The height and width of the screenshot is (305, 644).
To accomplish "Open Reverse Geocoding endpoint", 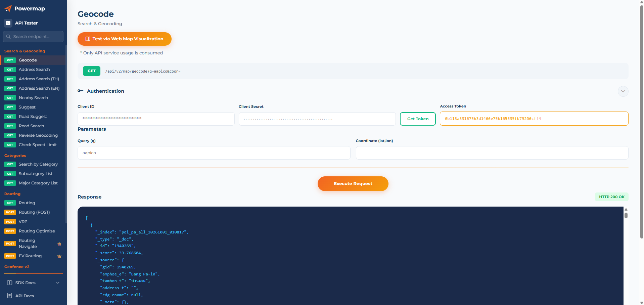I will [33, 135].
